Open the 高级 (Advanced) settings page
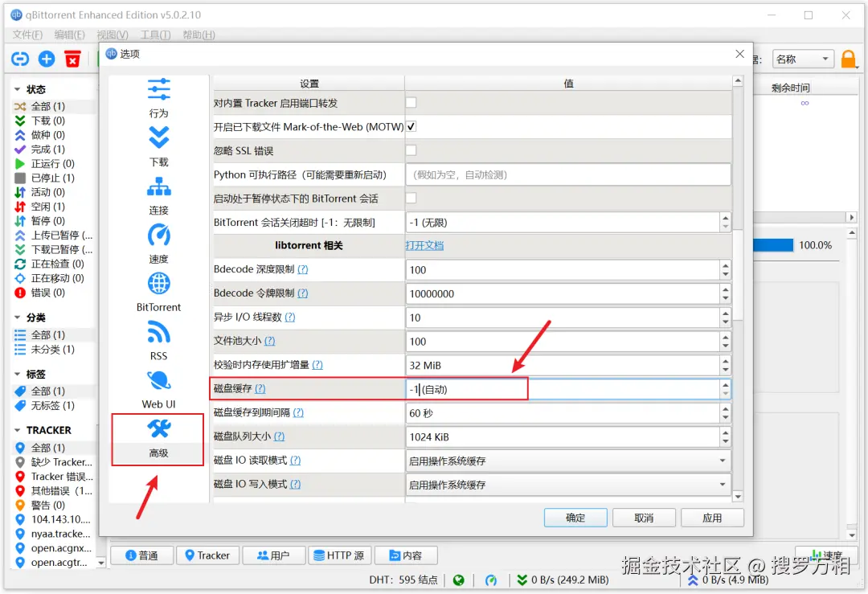Viewport: 868px width, 594px height. tap(158, 439)
